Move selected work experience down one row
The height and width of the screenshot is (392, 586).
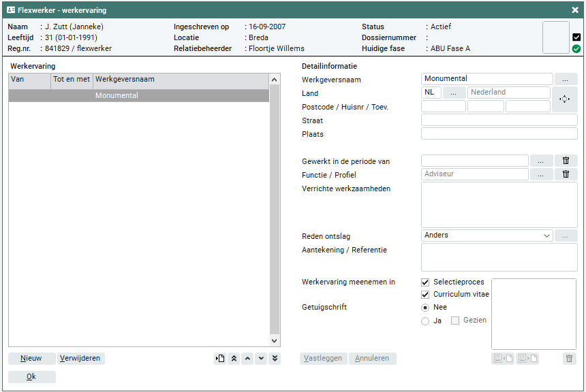tap(261, 359)
